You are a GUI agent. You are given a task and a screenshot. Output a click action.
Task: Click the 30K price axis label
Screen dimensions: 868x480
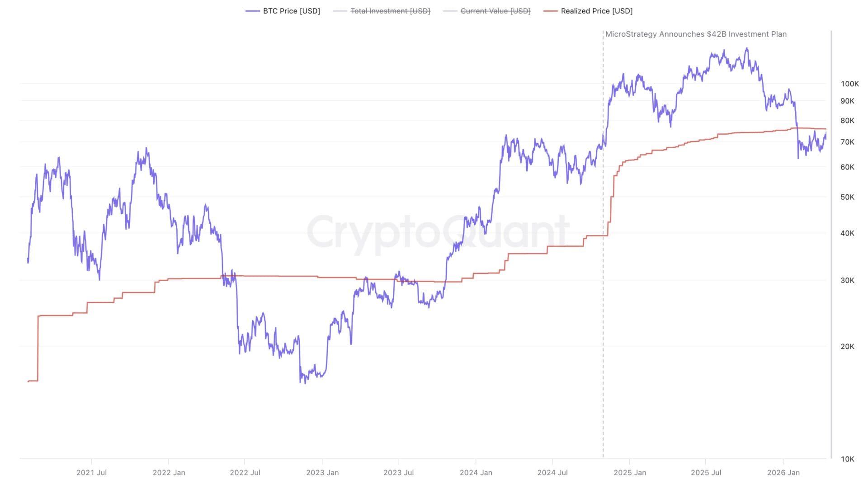coord(847,280)
